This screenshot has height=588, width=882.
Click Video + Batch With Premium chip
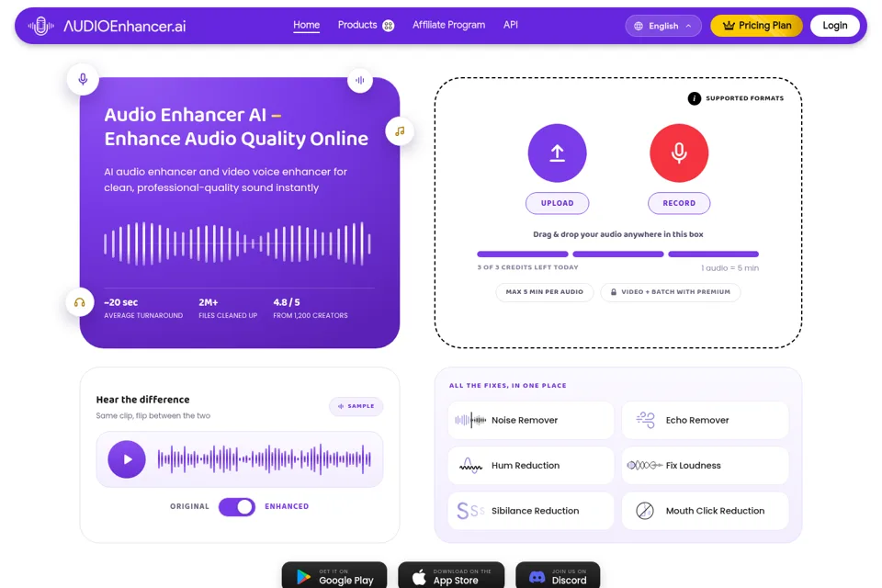(671, 292)
